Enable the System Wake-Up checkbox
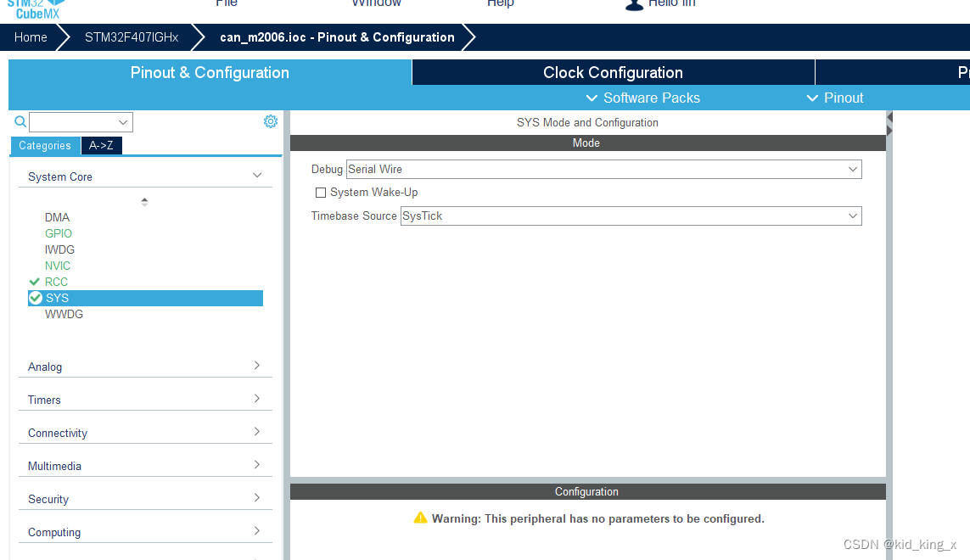This screenshot has width=970, height=560. [x=321, y=193]
